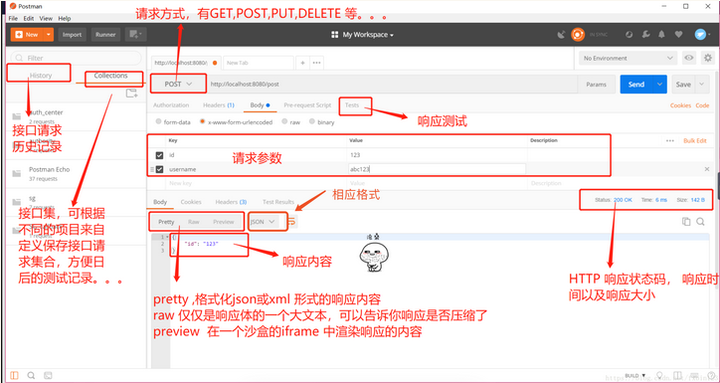Open the environment quick look eye icon

click(x=689, y=58)
